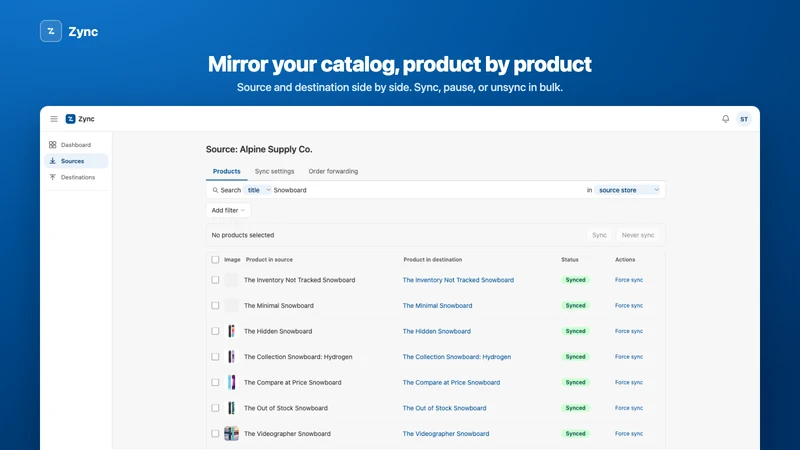This screenshot has width=800, height=450.
Task: Switch to the Sync settings tab
Action: tap(274, 171)
